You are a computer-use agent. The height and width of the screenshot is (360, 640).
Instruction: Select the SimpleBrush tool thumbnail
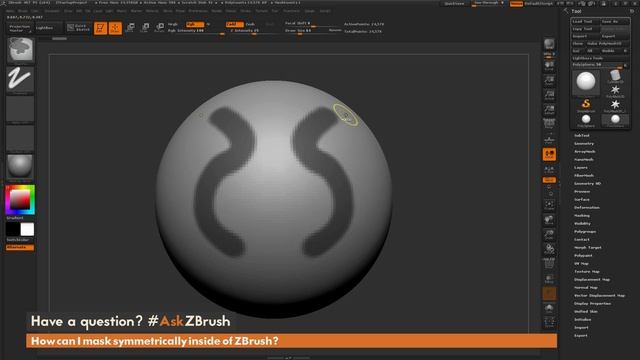[x=586, y=105]
